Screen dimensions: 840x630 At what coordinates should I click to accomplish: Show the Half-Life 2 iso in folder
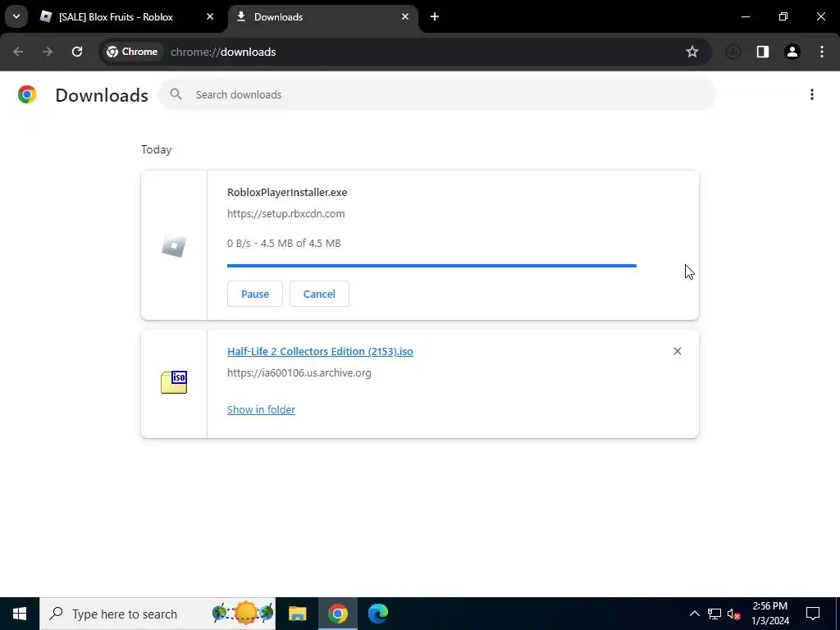[x=261, y=410]
